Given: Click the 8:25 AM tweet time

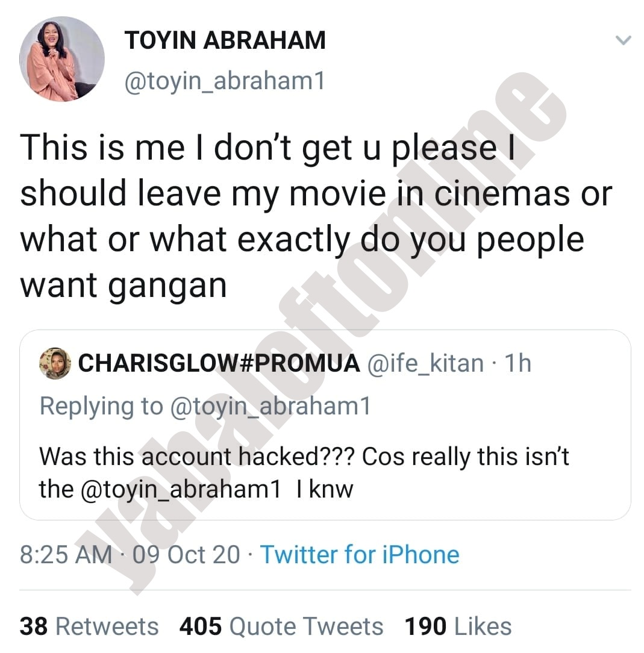Looking at the screenshot, I should point(66,555).
